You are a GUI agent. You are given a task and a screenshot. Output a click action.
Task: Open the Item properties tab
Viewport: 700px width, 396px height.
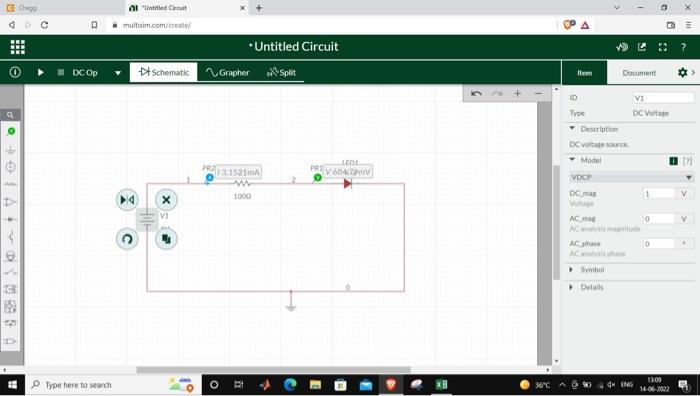click(584, 73)
